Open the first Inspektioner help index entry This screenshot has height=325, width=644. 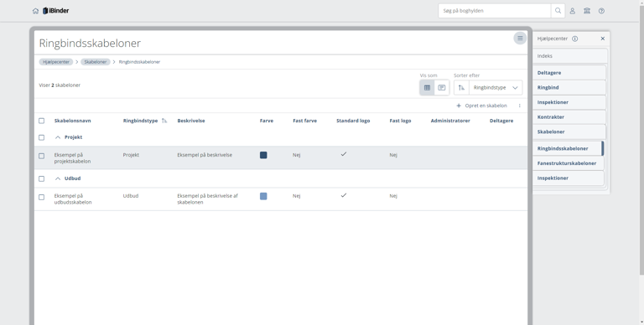(x=569, y=102)
